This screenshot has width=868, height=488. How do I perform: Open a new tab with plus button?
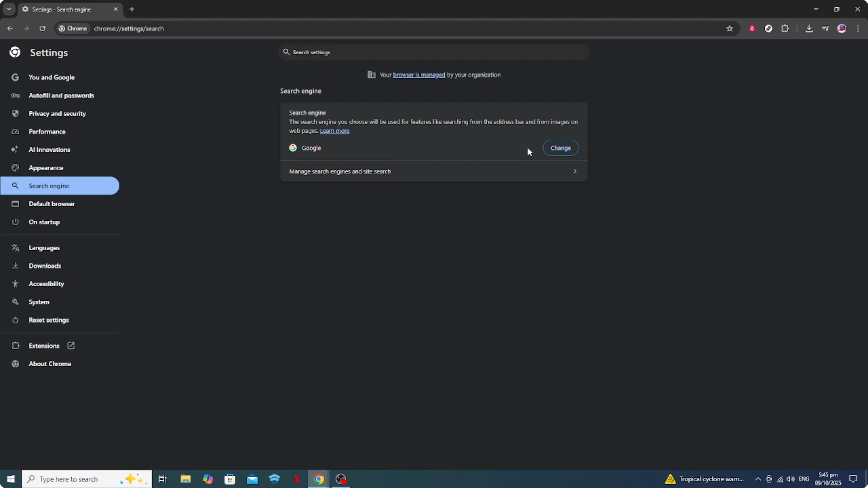pos(132,9)
